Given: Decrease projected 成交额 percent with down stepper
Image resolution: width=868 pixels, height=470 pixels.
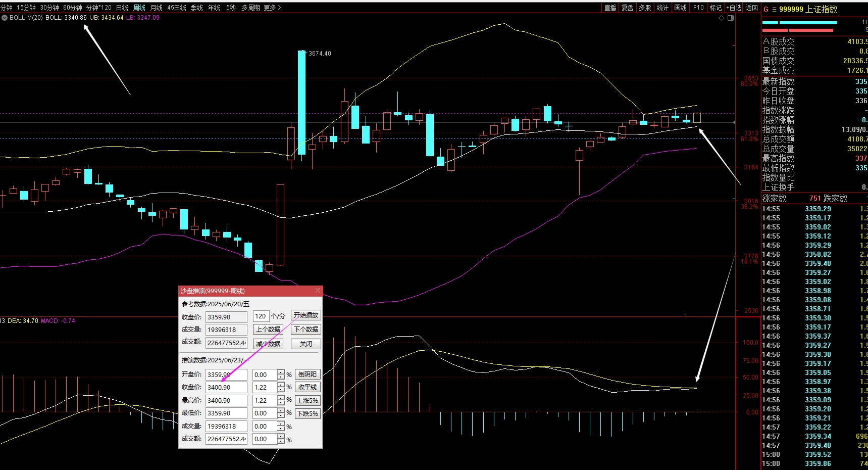Looking at the screenshot, I should tap(281, 441).
